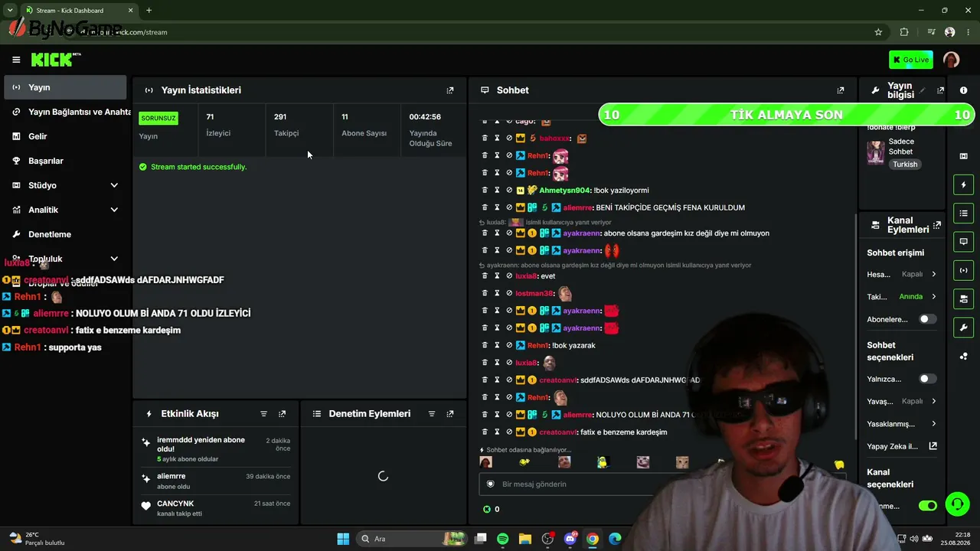Pop out the Sohbet chat panel
The image size is (980, 551).
tap(841, 90)
